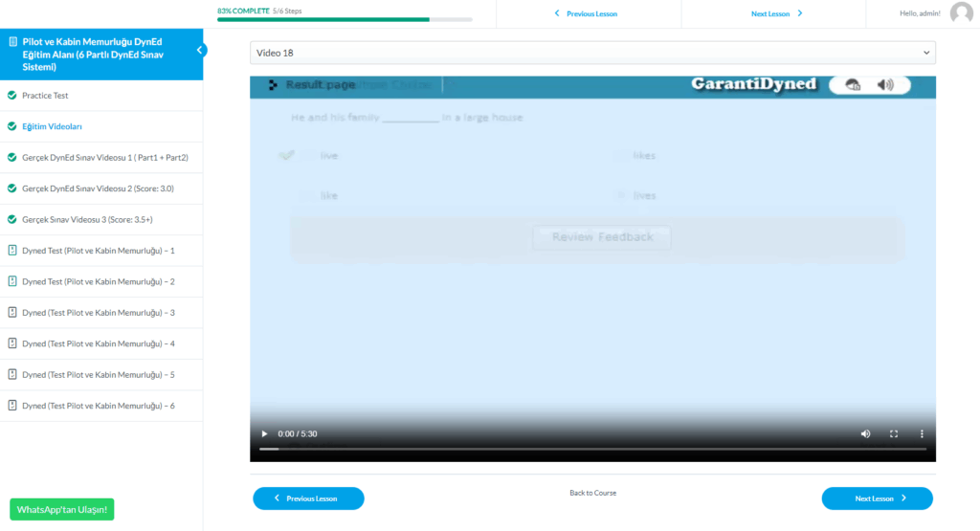Click the completed checkmark next to Practice Test
This screenshot has height=531, width=980.
(x=12, y=96)
